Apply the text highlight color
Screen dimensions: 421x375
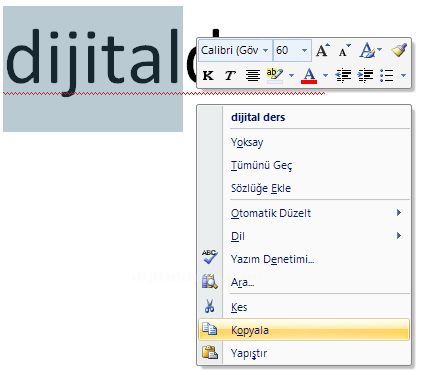click(x=275, y=75)
